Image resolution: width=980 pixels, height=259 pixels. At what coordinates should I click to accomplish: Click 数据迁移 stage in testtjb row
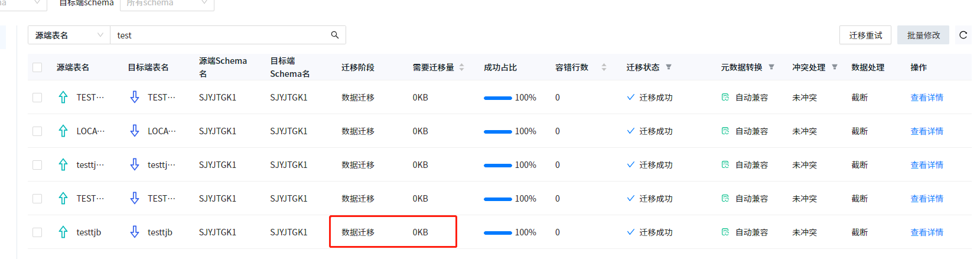tap(358, 232)
